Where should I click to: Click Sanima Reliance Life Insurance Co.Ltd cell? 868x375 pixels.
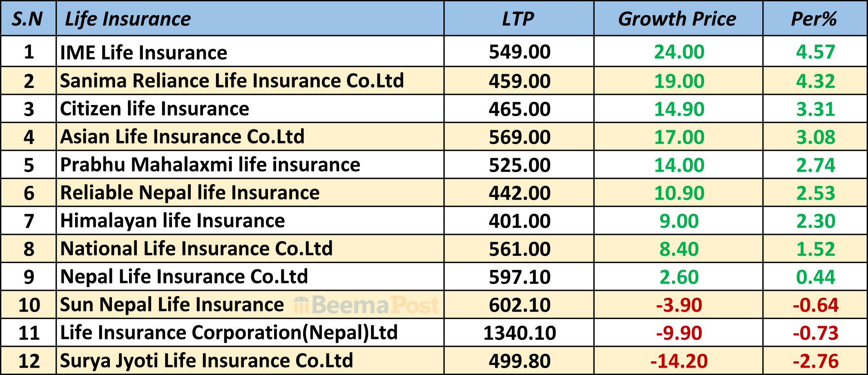click(232, 81)
